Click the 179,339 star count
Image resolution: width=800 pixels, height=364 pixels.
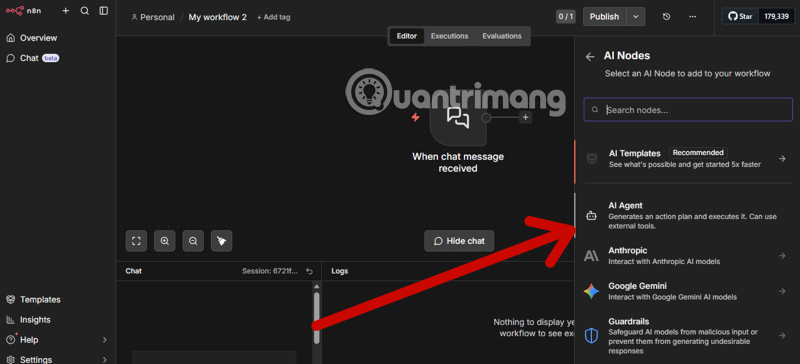pyautogui.click(x=777, y=17)
